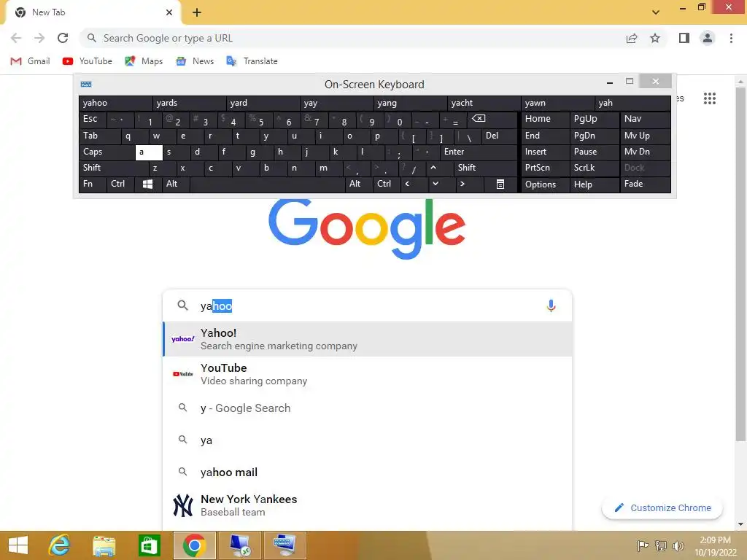This screenshot has width=747, height=560.
Task: Open File Explorer from the taskbar
Action: [x=104, y=545]
